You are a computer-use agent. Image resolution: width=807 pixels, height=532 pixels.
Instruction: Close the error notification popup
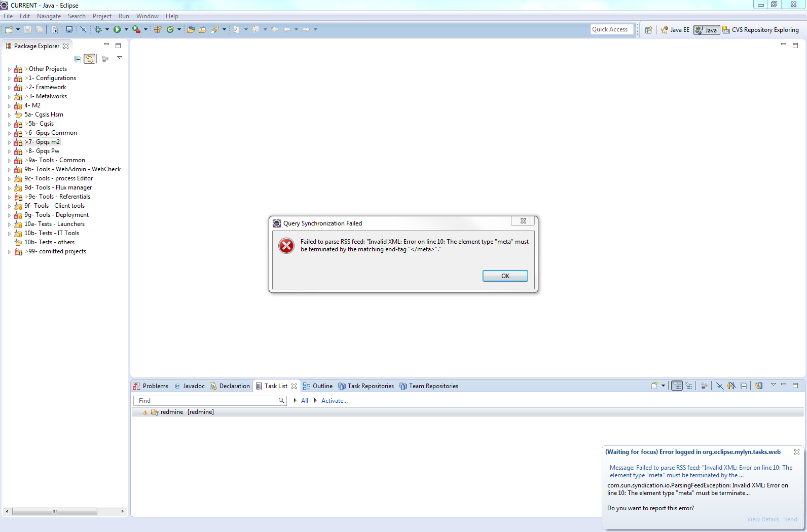[x=797, y=452]
